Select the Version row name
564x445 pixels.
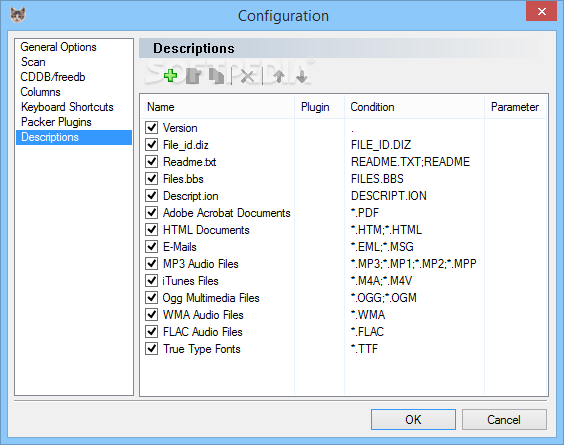point(180,128)
